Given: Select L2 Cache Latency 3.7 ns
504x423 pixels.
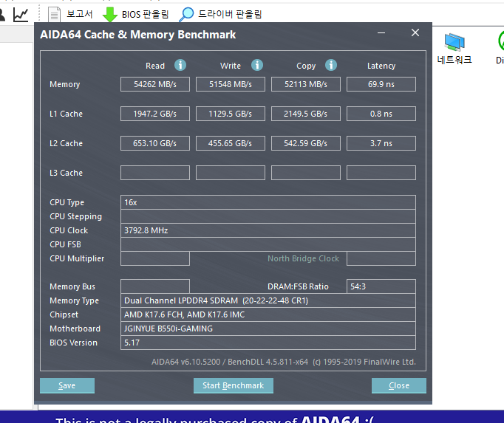Looking at the screenshot, I should tap(381, 143).
